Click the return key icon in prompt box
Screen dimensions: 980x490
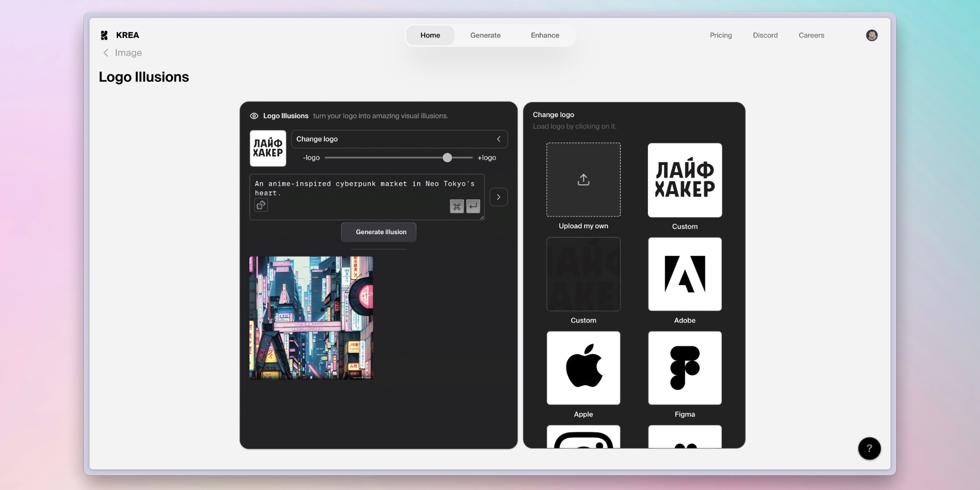[x=473, y=206]
